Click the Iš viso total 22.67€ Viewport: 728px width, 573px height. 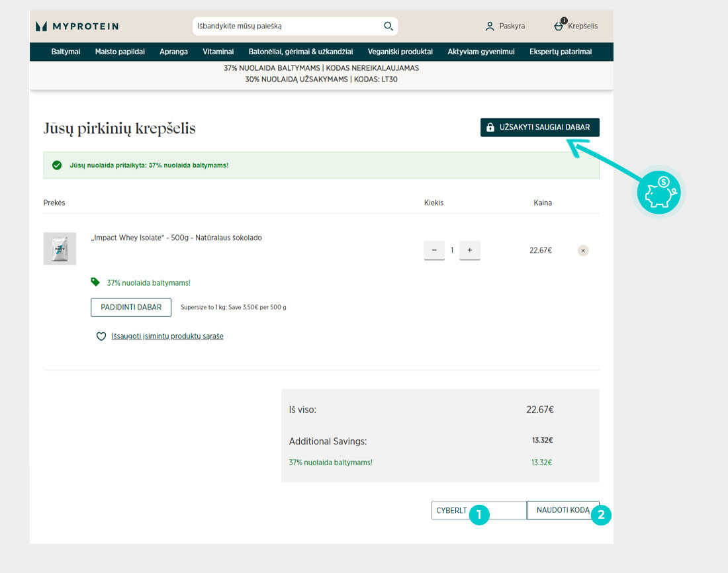click(x=540, y=410)
